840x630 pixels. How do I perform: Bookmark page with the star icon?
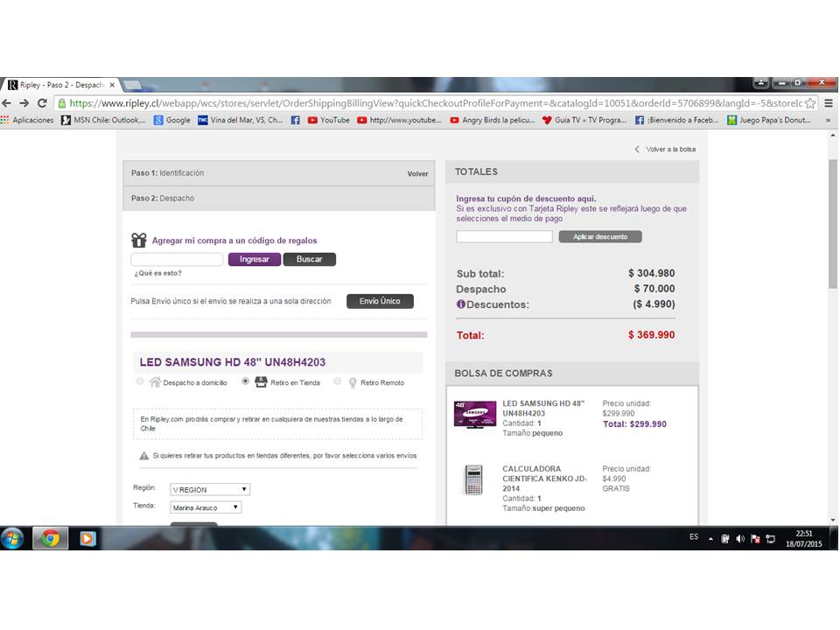click(x=810, y=103)
